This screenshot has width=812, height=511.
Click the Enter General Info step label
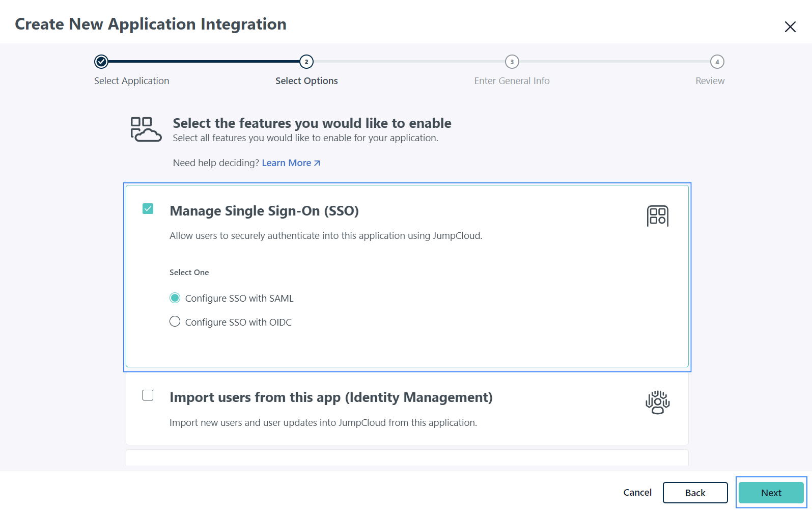tap(512, 81)
